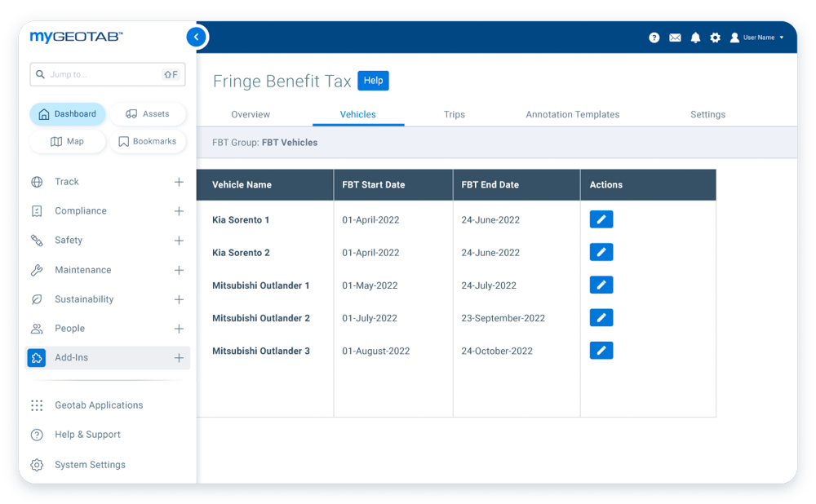Click the Maintenance wrench icon
The image size is (816, 504).
[37, 270]
